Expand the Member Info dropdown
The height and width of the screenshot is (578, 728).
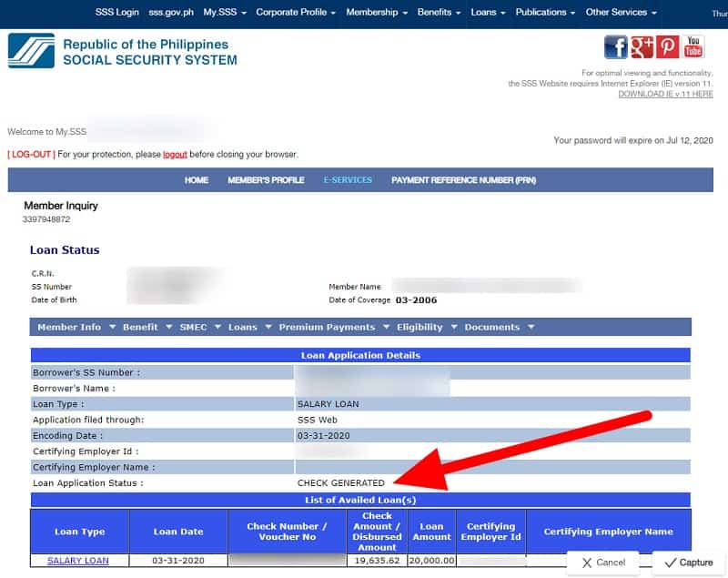[69, 327]
